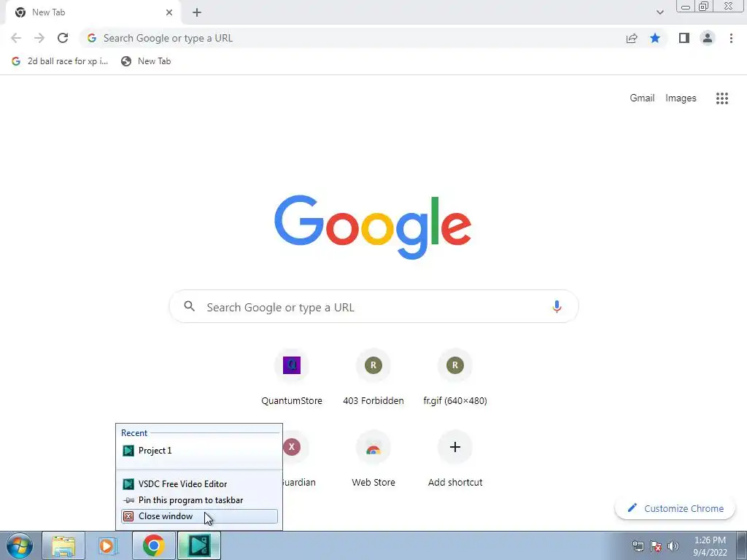Choose Pin this program to taskbar
Image resolution: width=747 pixels, height=560 pixels.
tap(199, 500)
